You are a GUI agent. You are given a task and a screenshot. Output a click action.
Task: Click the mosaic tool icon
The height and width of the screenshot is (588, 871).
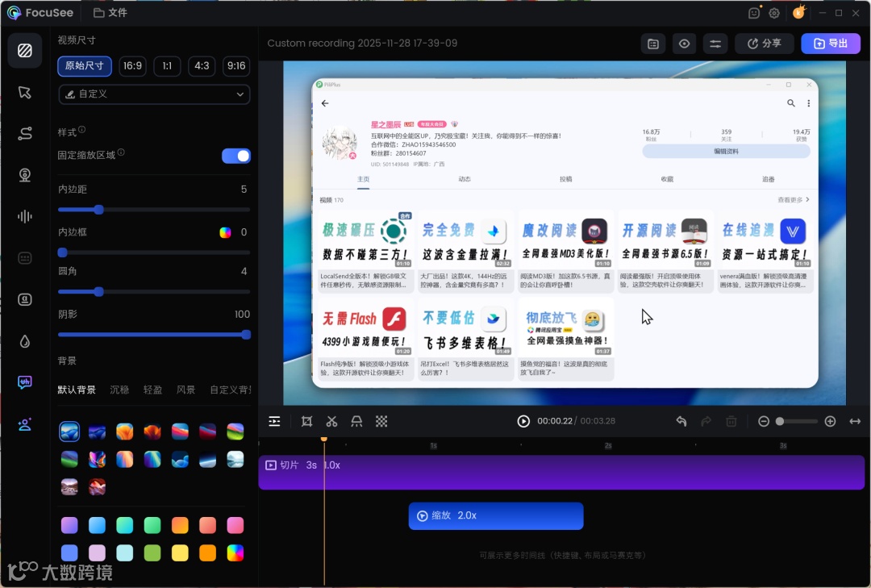(x=381, y=421)
